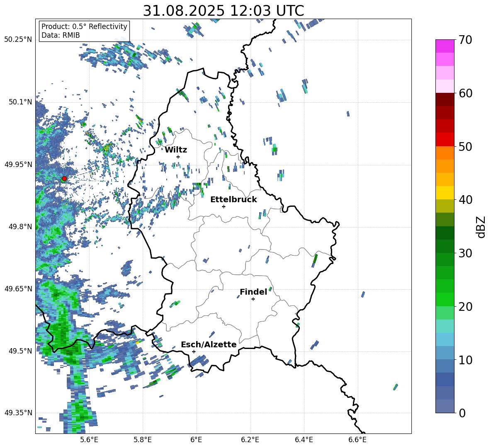Click the small green echo in the lower-right corner
The image size is (491, 448).
pos(396,387)
